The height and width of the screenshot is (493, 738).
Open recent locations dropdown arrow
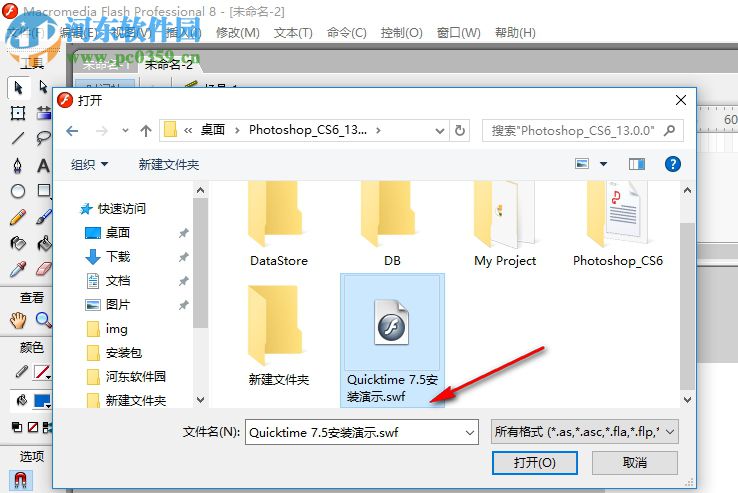coord(125,130)
